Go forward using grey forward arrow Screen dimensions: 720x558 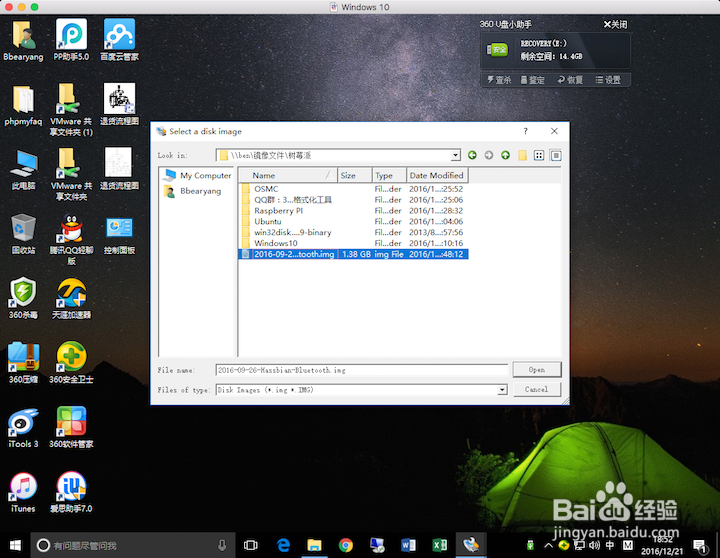pos(489,155)
